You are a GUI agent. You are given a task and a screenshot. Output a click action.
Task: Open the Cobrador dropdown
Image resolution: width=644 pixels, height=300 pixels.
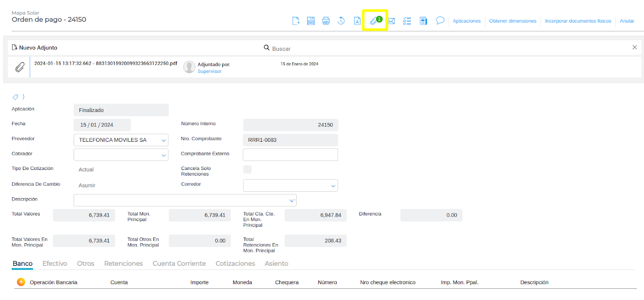163,155
